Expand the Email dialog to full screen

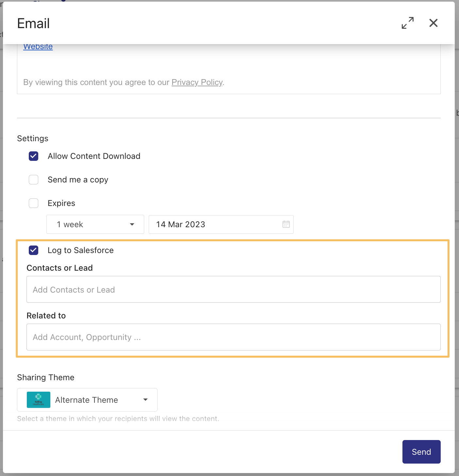(x=408, y=23)
